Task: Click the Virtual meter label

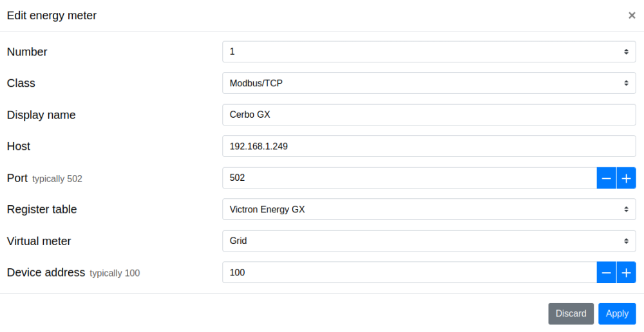Action: click(x=39, y=241)
